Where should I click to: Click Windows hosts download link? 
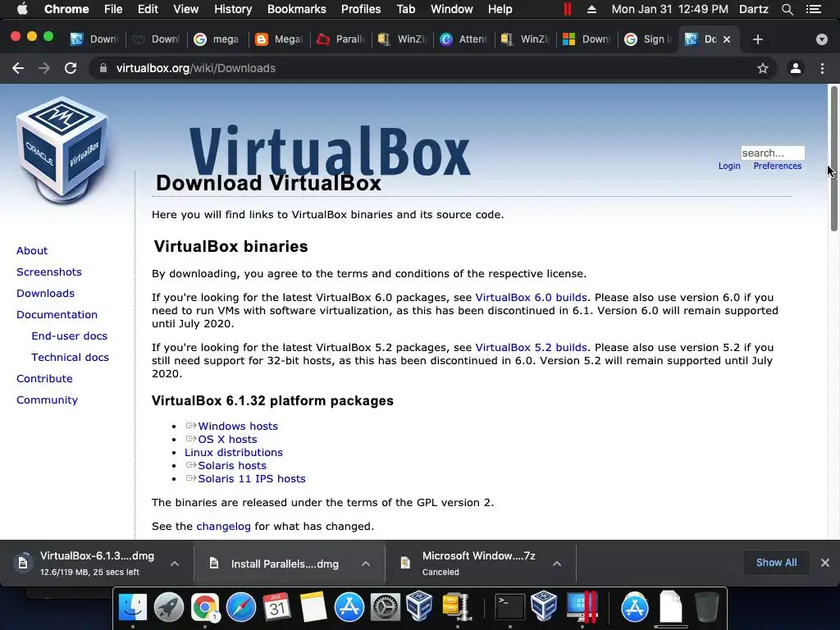coord(238,426)
